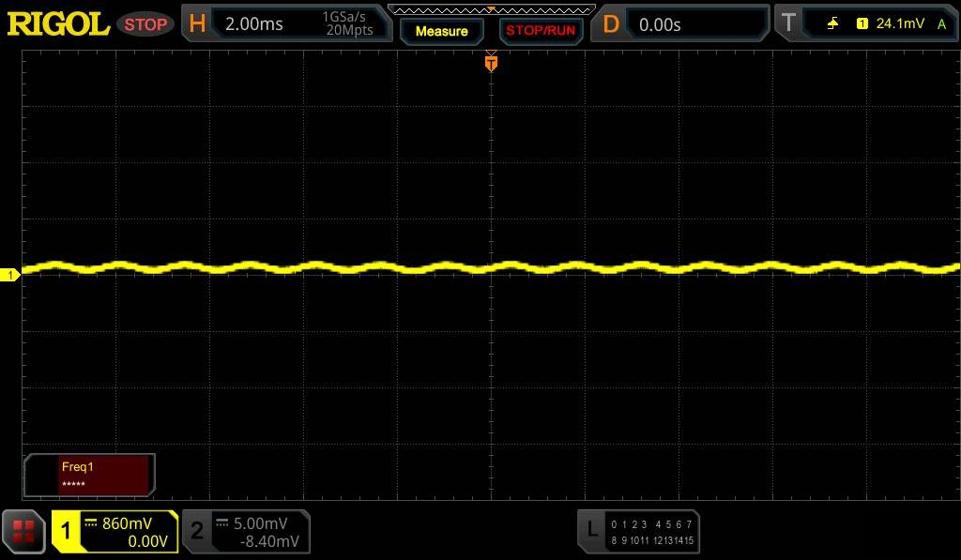The width and height of the screenshot is (961, 560).
Task: Select the 24.1mV trigger level value
Action: [900, 23]
